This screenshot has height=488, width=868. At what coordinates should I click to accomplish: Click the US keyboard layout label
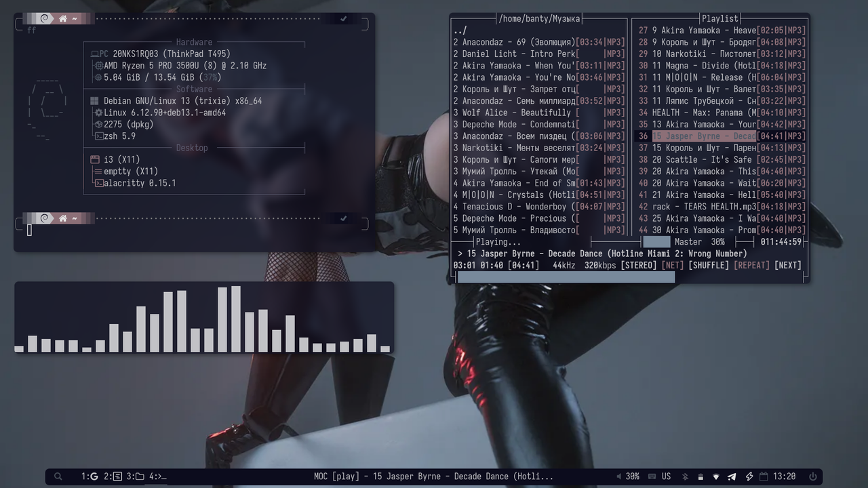click(x=666, y=476)
